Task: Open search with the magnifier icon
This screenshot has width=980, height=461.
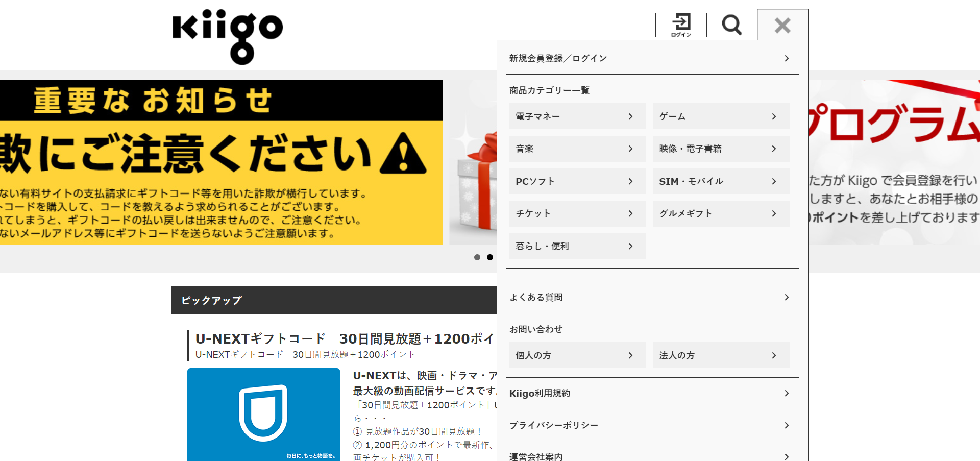Action: [731, 25]
